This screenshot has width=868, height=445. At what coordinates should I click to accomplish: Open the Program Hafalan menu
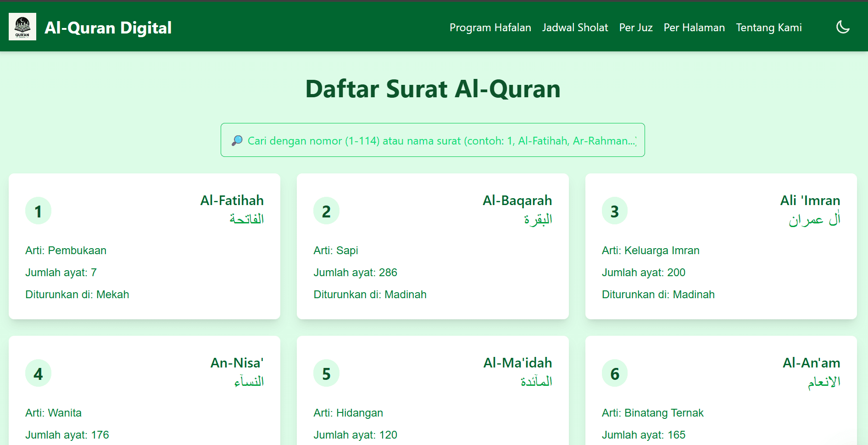[x=490, y=28]
